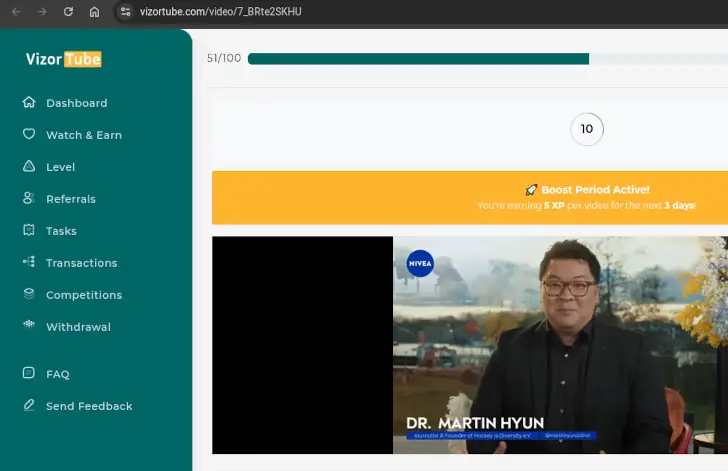Open the Dashboard menu item
Screen dimensions: 728x471
[x=77, y=103]
